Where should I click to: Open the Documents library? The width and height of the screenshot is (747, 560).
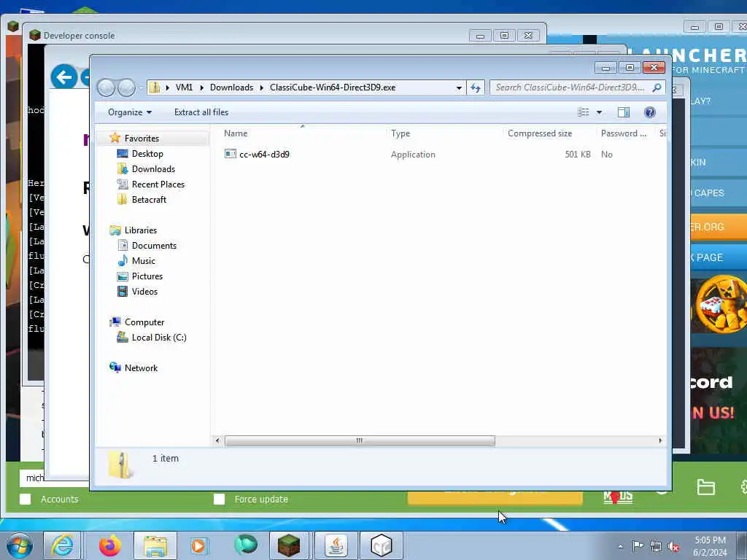(x=154, y=246)
